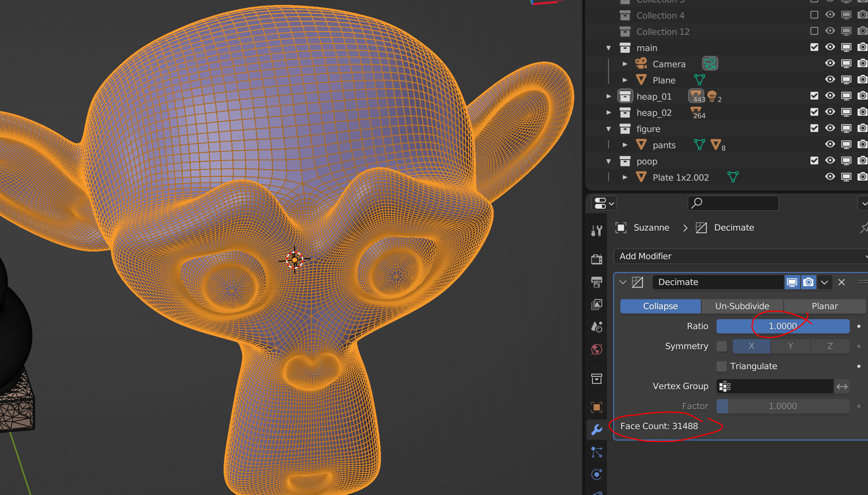This screenshot has height=495, width=868.
Task: Click the Plate 1x2.002 mesh data icon
Action: pyautogui.click(x=733, y=177)
